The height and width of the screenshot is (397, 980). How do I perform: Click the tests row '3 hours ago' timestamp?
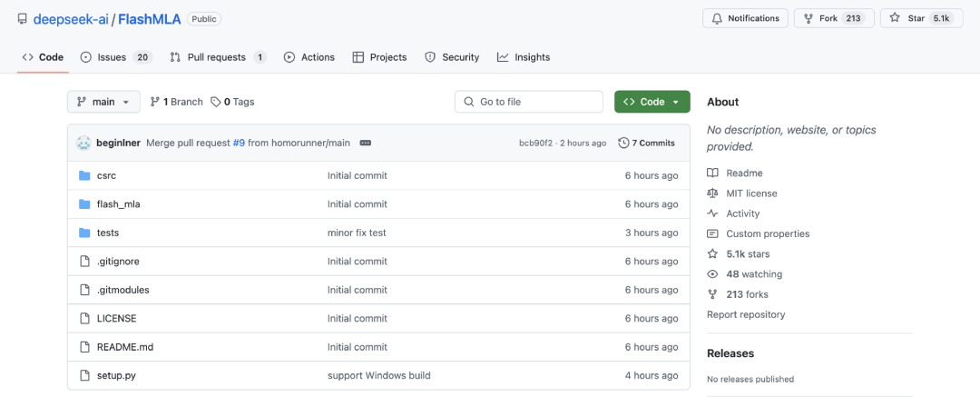(x=652, y=233)
